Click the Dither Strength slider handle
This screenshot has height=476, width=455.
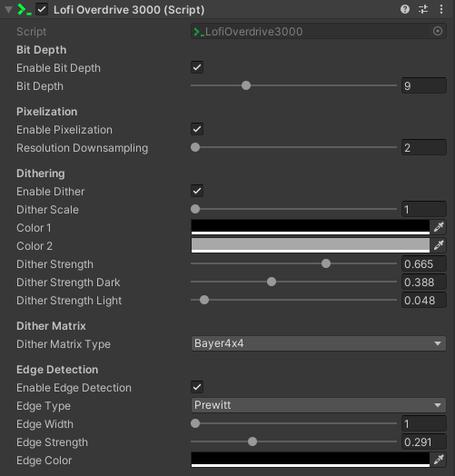click(x=326, y=263)
